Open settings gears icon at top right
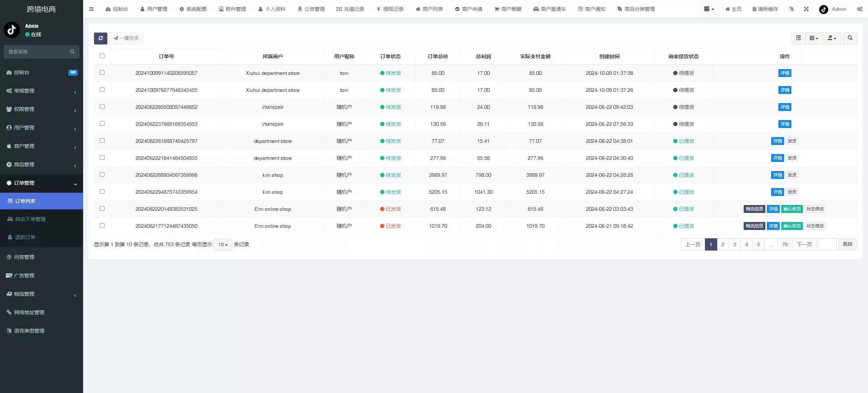Screen dimensions: 868x393 pyautogui.click(x=860, y=9)
